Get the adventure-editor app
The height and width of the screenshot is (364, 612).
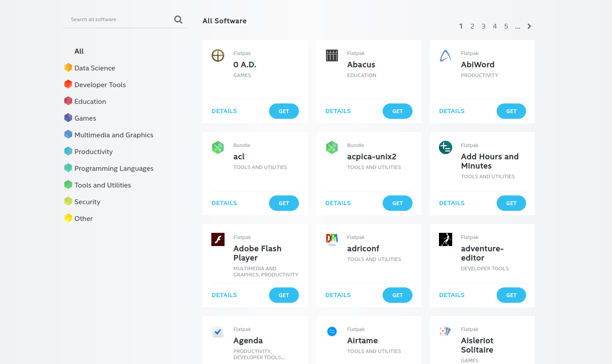point(511,295)
